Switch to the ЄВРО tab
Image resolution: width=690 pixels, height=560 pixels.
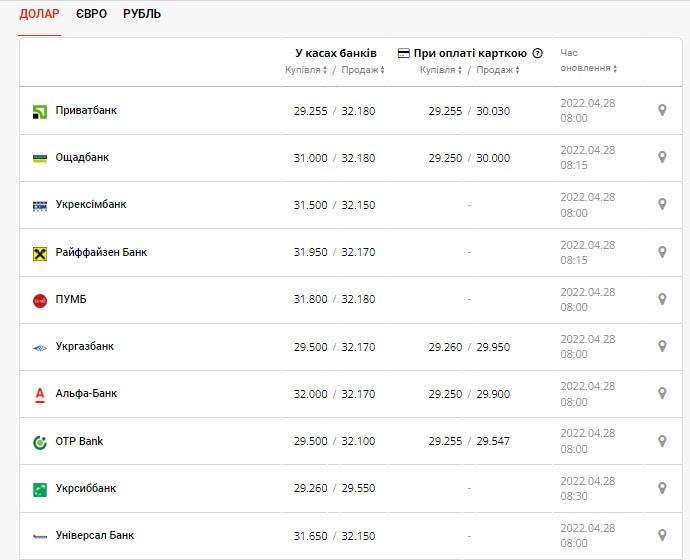click(91, 14)
